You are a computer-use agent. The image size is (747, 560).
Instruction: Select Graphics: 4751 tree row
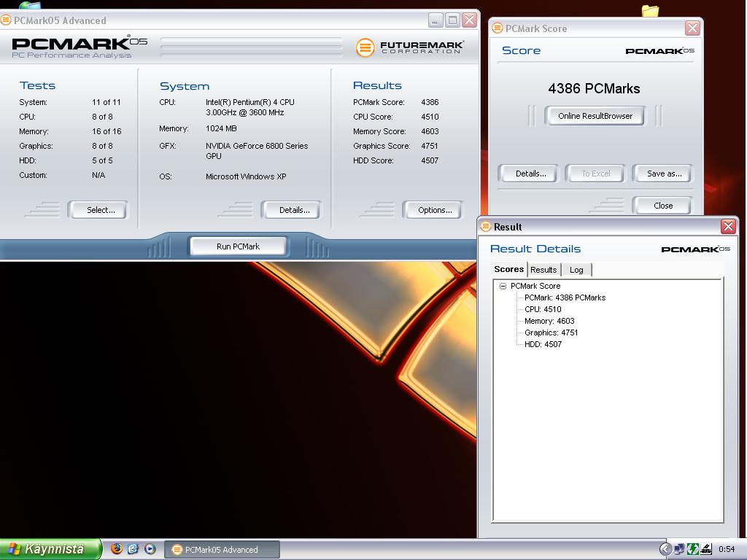(551, 332)
